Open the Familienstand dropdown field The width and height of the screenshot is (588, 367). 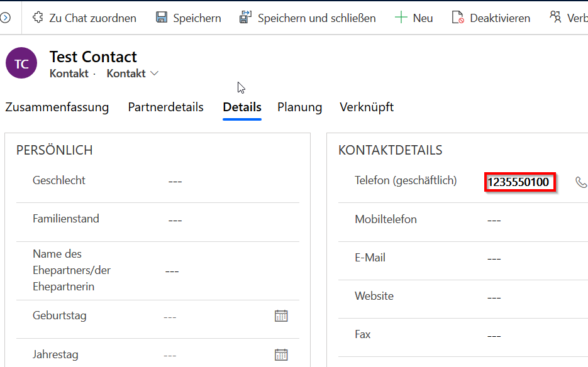pos(226,220)
